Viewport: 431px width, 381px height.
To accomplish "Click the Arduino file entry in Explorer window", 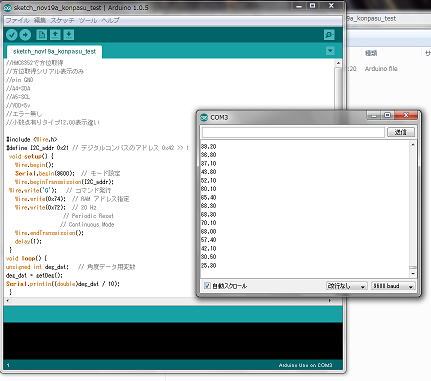I will point(381,69).
